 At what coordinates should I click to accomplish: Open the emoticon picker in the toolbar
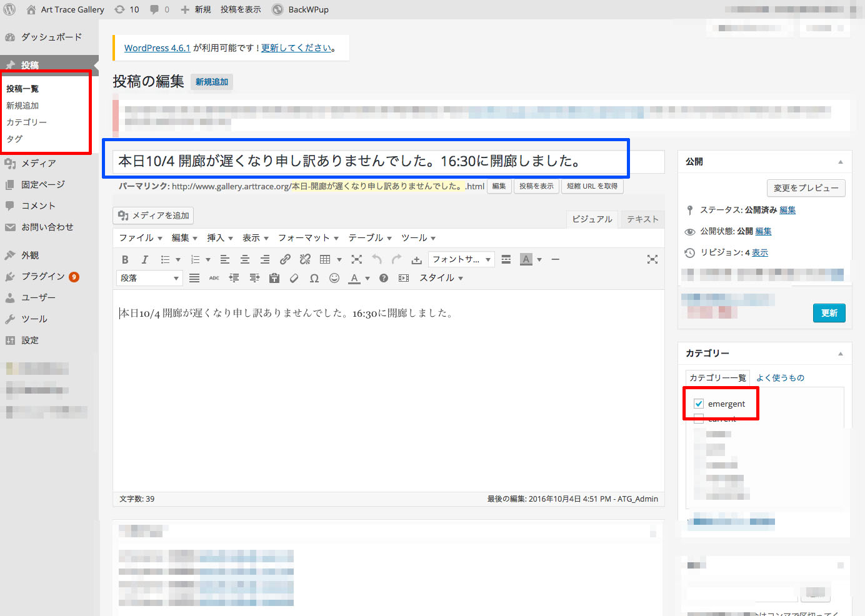(334, 279)
